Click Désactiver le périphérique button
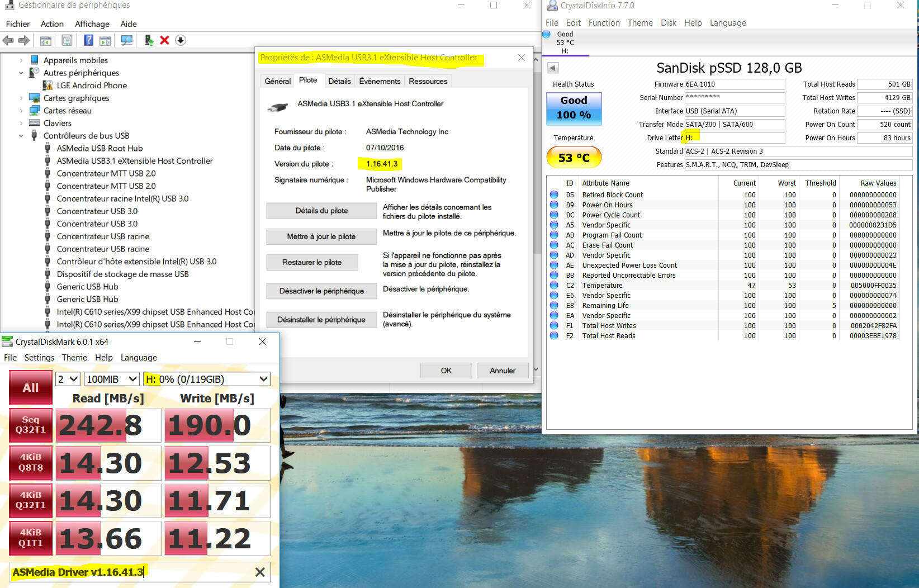The image size is (919, 588). point(321,291)
